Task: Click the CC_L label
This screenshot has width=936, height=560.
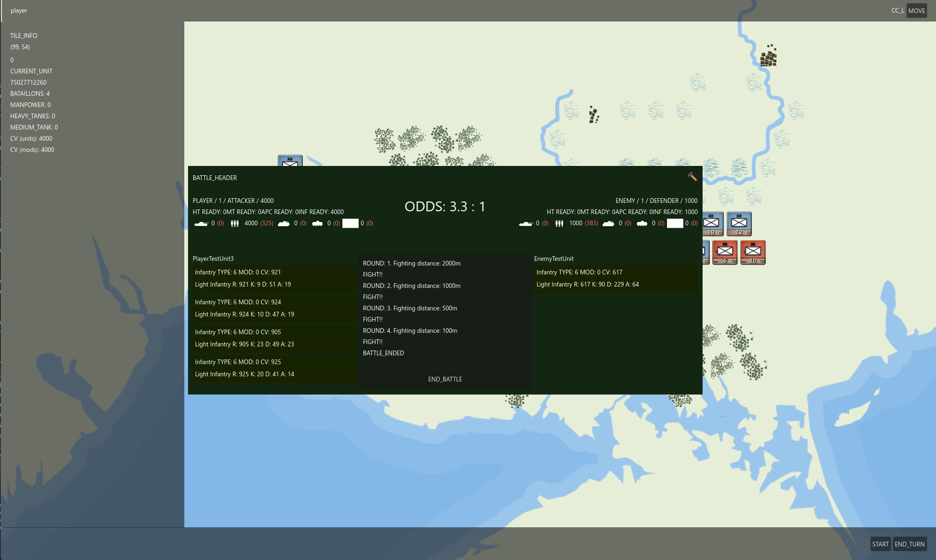Action: tap(898, 11)
